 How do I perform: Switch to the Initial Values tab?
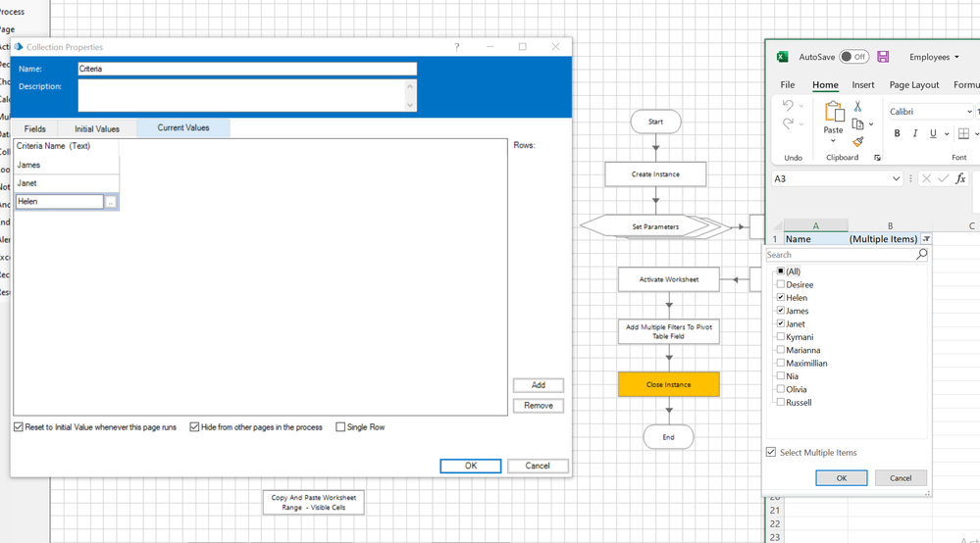pos(97,128)
